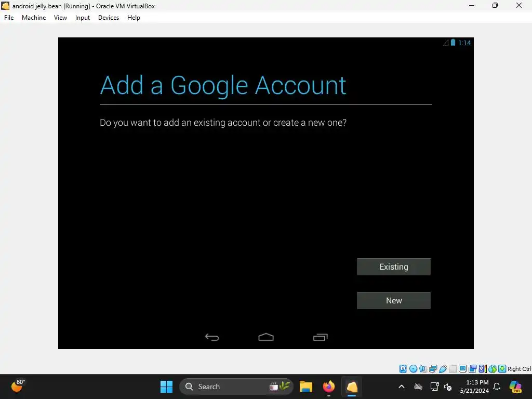Click the keyboard capture green arrow icon
The height and width of the screenshot is (399, 532).
tap(502, 369)
